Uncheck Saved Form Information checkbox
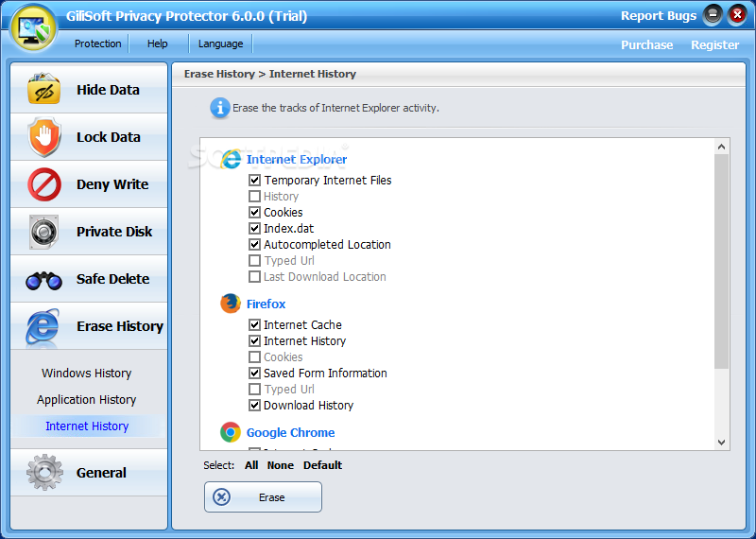Screen dimensions: 756x539 (254, 373)
